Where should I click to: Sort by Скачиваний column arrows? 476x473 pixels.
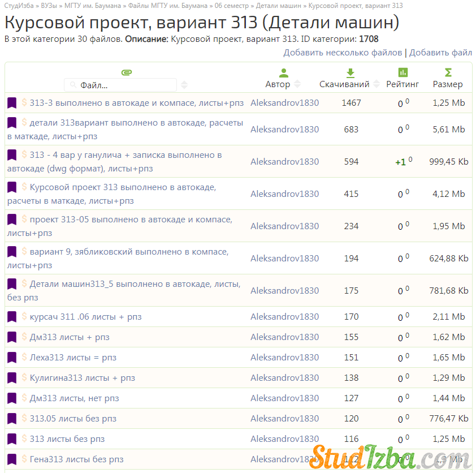coord(377,84)
